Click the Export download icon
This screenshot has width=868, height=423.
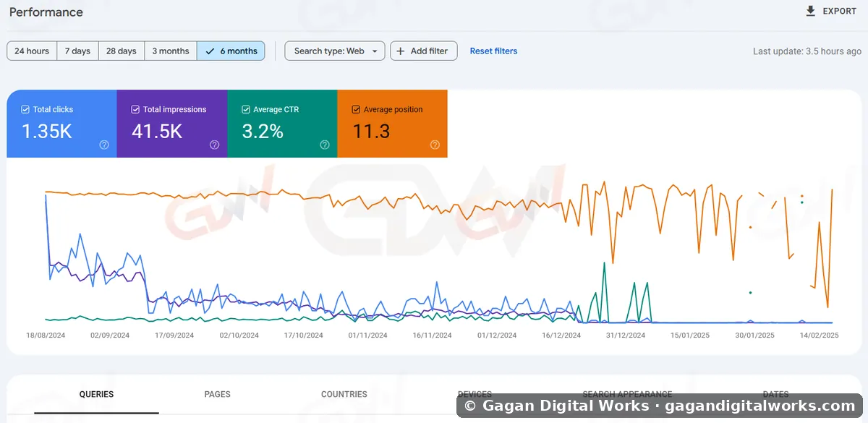[x=810, y=11]
